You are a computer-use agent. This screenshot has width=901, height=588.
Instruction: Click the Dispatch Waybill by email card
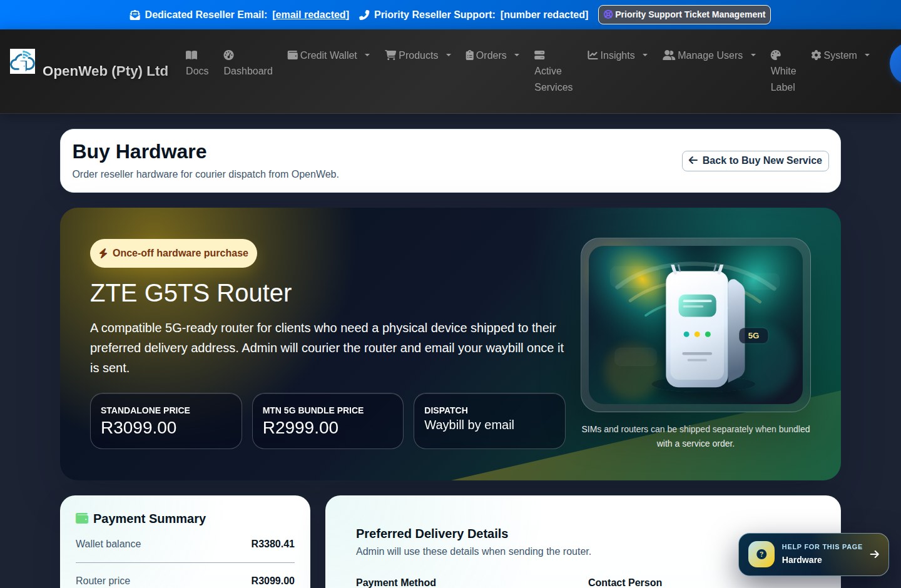pos(489,421)
